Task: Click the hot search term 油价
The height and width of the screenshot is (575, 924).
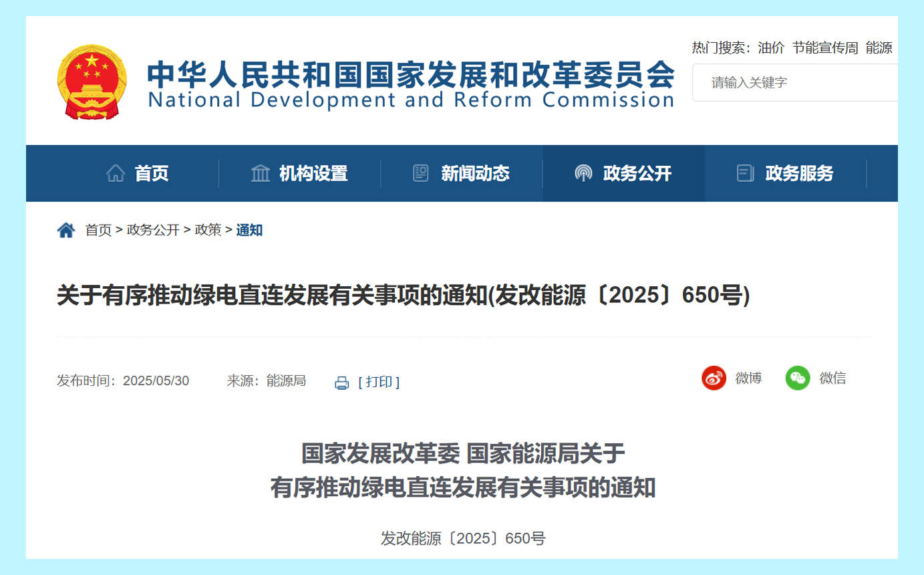Action: pyautogui.click(x=771, y=48)
